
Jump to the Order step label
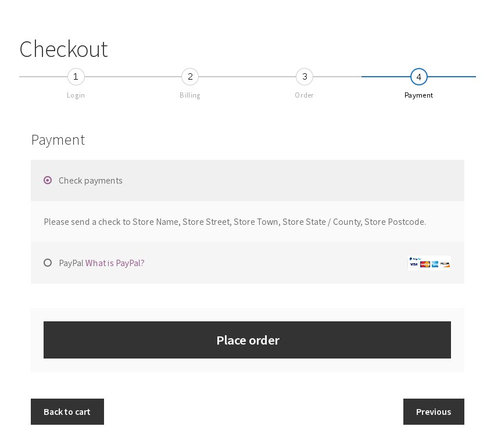(305, 95)
